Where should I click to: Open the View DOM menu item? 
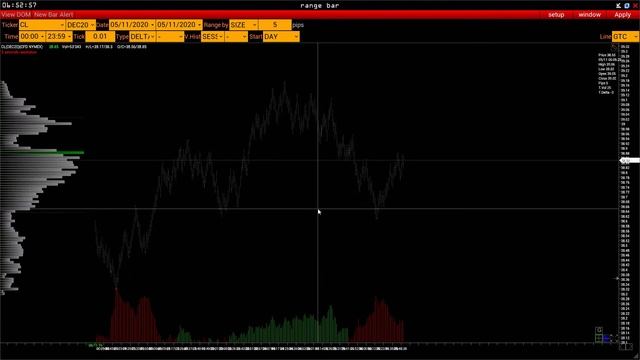point(16,15)
